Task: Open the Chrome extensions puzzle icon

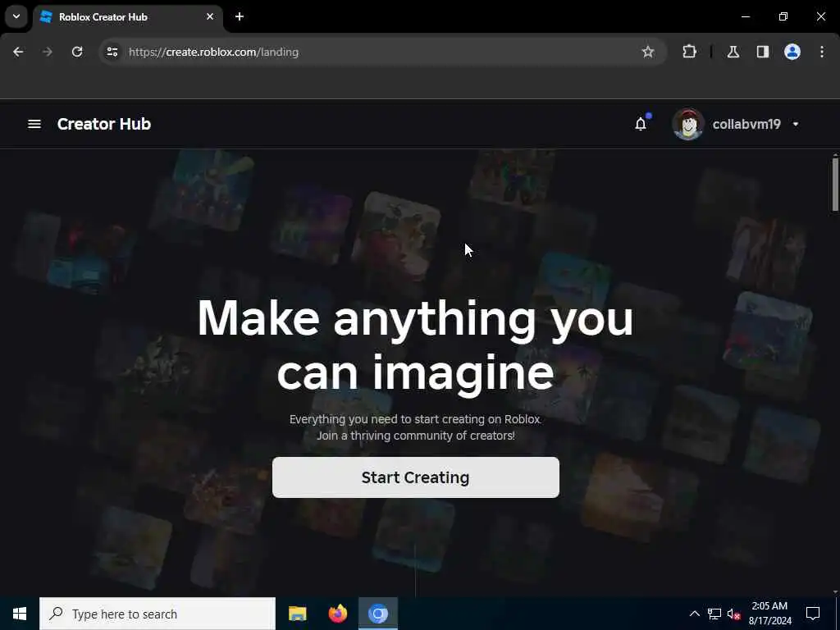Action: tap(689, 52)
